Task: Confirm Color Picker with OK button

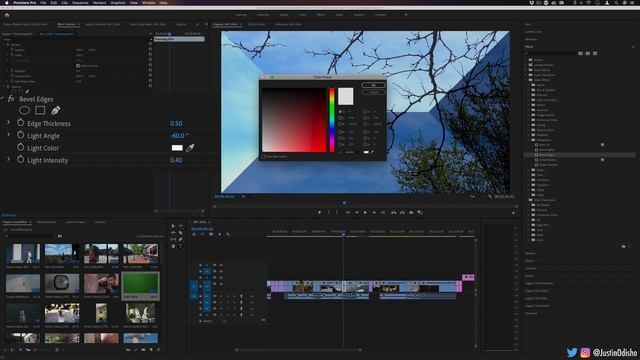Action: (x=373, y=85)
